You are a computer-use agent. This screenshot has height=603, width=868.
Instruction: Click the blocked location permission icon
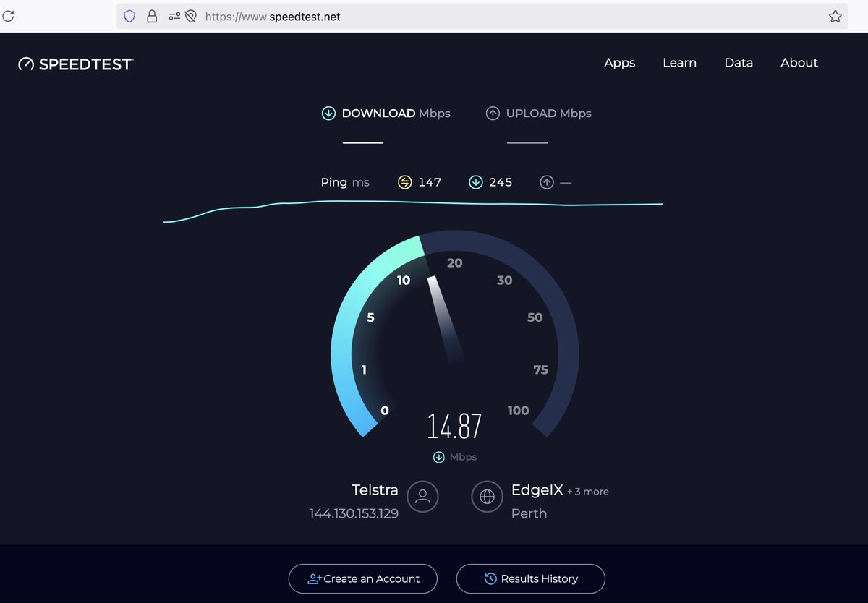pyautogui.click(x=191, y=16)
